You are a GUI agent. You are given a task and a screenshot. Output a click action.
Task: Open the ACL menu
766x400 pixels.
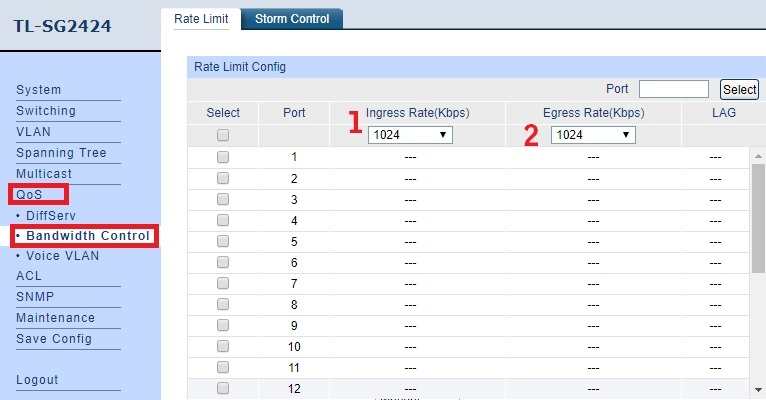[29, 276]
